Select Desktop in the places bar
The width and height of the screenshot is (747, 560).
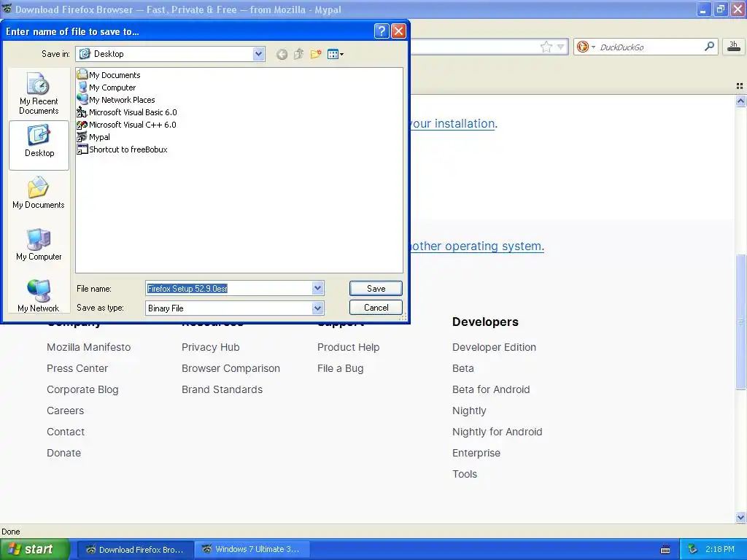(x=39, y=145)
